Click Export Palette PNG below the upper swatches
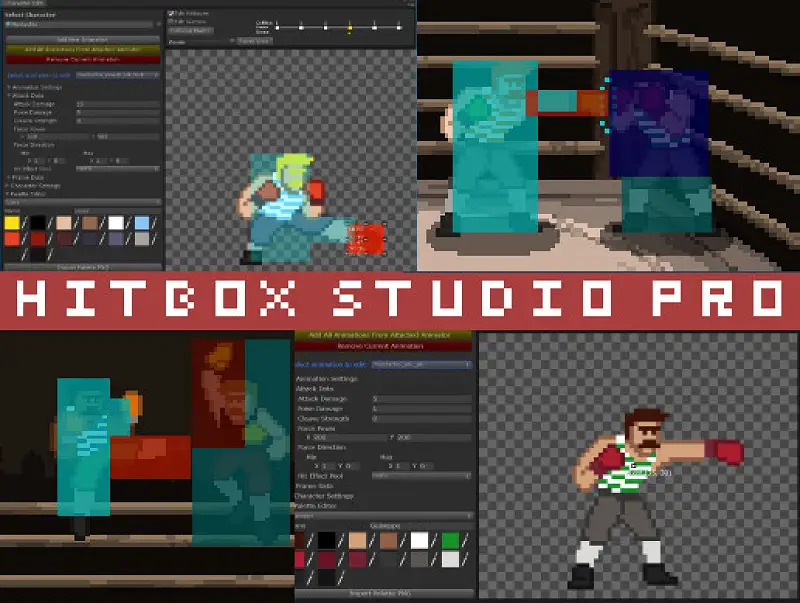This screenshot has width=800, height=603. (83, 267)
